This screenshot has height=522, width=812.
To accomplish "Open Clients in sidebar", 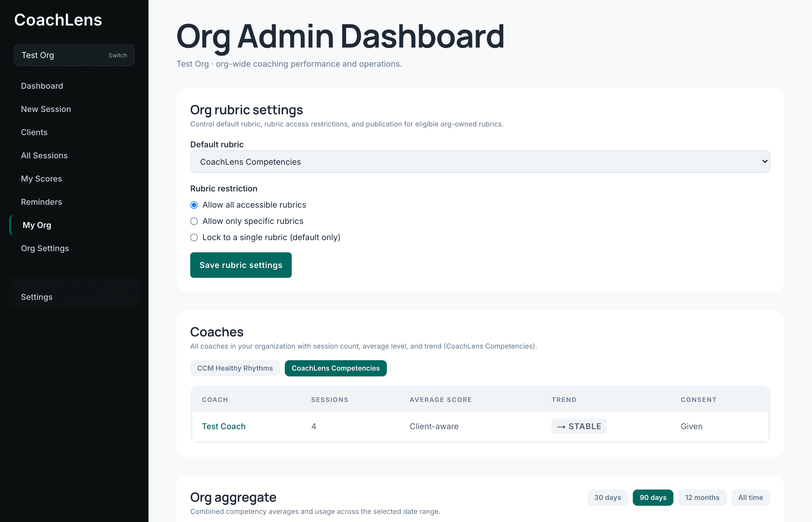I will (34, 133).
